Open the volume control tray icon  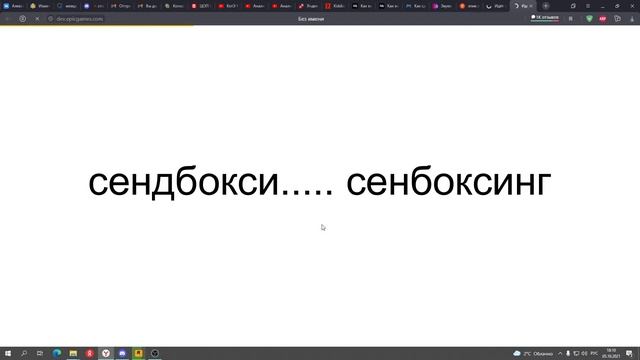(x=584, y=353)
